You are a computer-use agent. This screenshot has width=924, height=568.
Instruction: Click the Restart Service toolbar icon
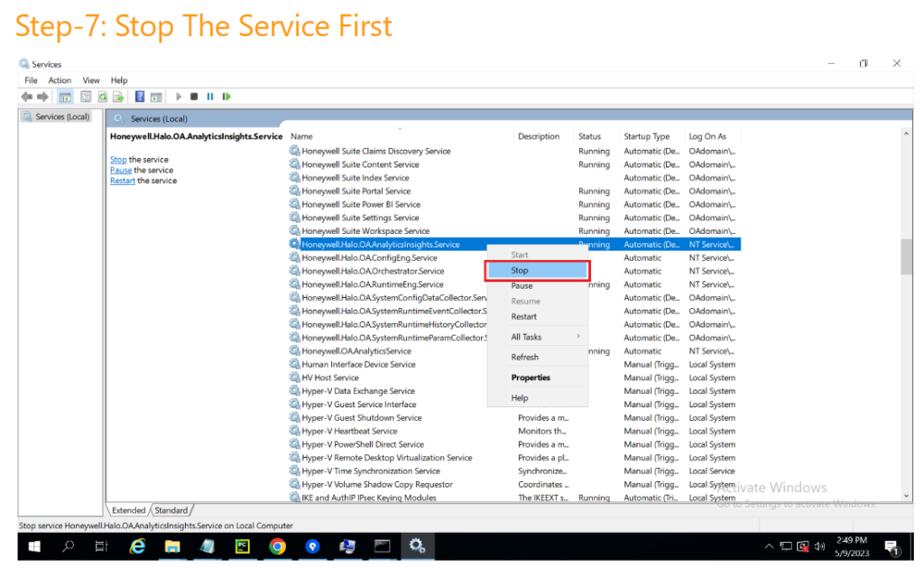226,97
